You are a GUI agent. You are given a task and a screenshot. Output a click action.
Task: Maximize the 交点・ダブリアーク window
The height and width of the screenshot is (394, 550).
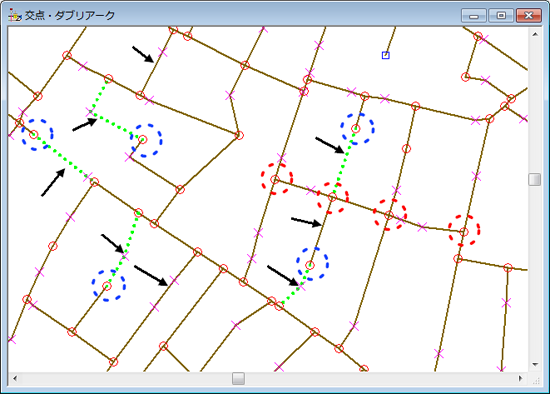501,16
